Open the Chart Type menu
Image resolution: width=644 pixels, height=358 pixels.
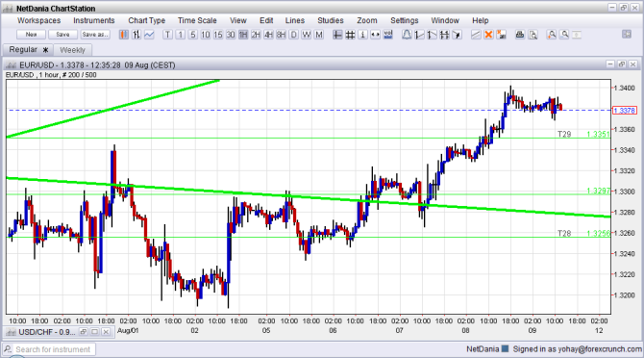[147, 20]
